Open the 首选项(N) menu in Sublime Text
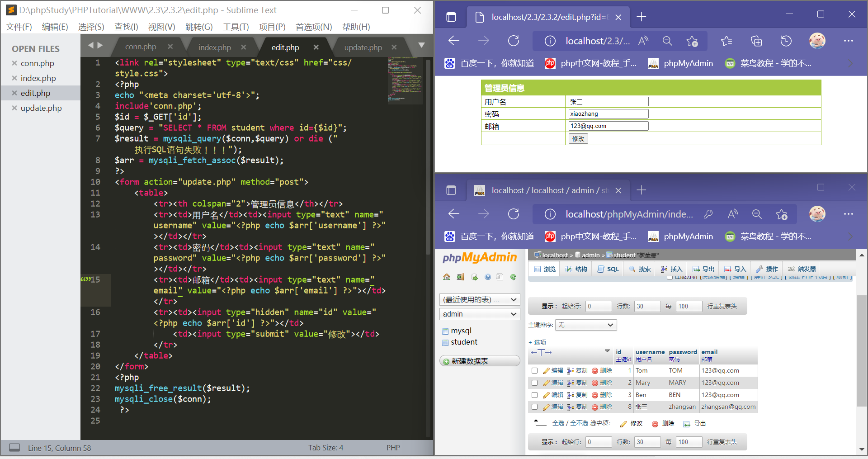Viewport: 868px width, 459px height. pyautogui.click(x=314, y=27)
